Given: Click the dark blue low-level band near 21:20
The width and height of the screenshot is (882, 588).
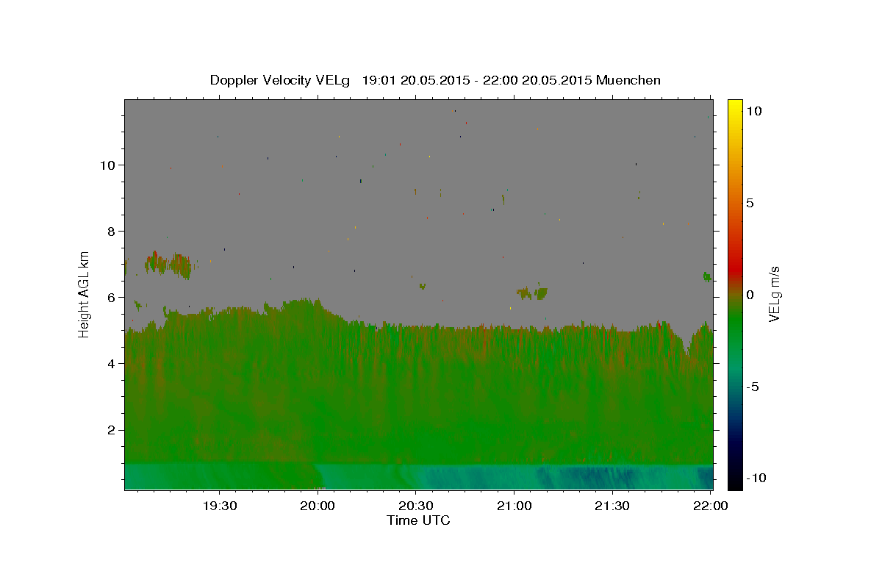Looking at the screenshot, I should tap(588, 478).
